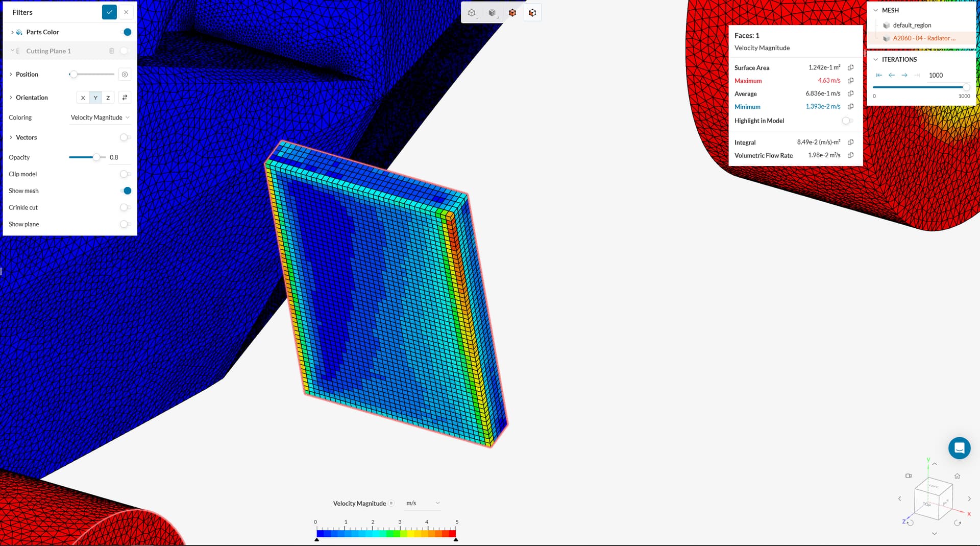Turn on Highlight in Model
The width and height of the screenshot is (980, 546).
[847, 121]
